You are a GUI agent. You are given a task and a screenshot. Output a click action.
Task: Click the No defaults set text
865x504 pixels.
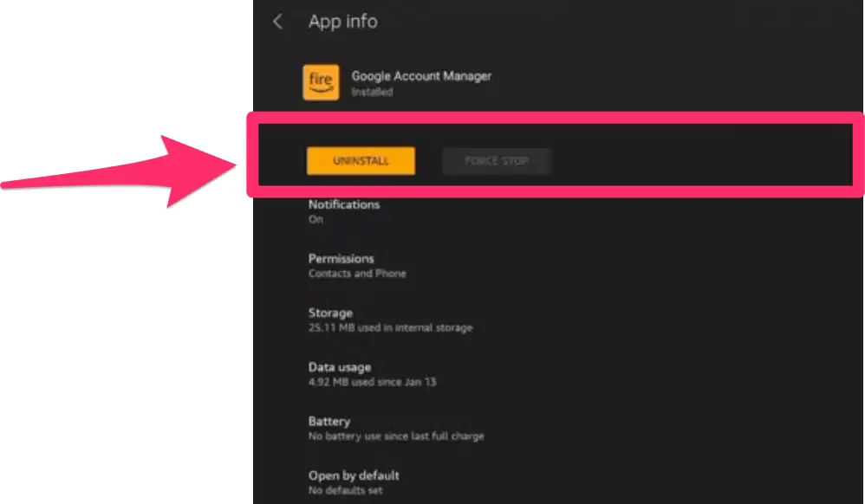[345, 490]
